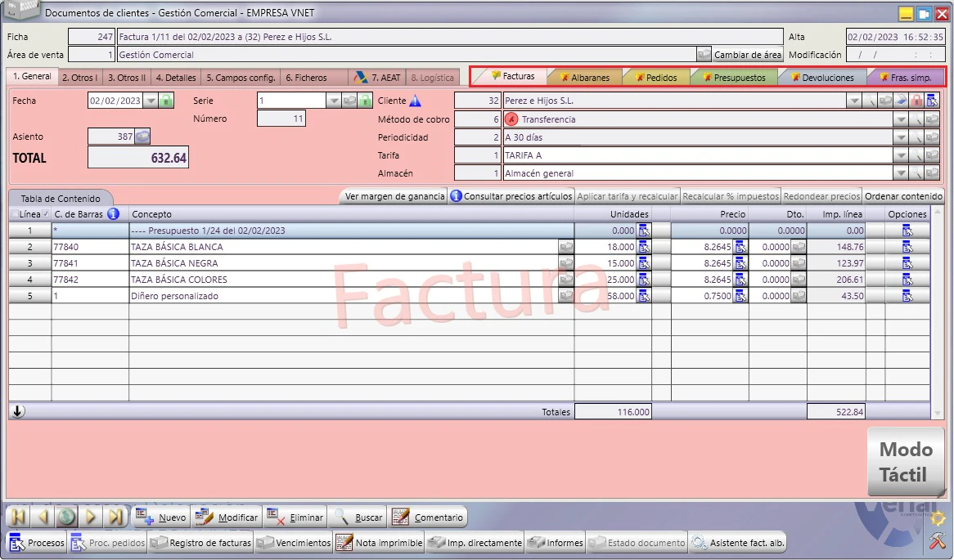The image size is (954, 560).
Task: Click the Cambiar de área button
Action: [x=748, y=55]
